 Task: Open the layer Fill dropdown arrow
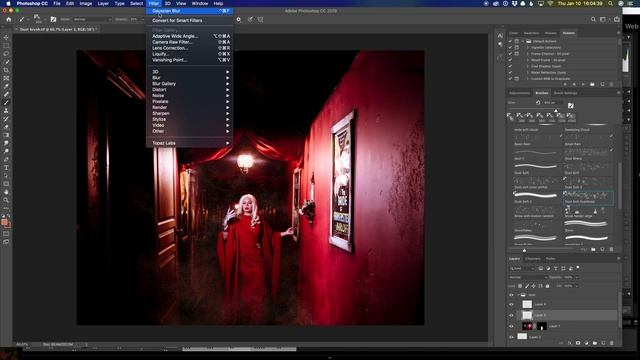click(x=577, y=286)
